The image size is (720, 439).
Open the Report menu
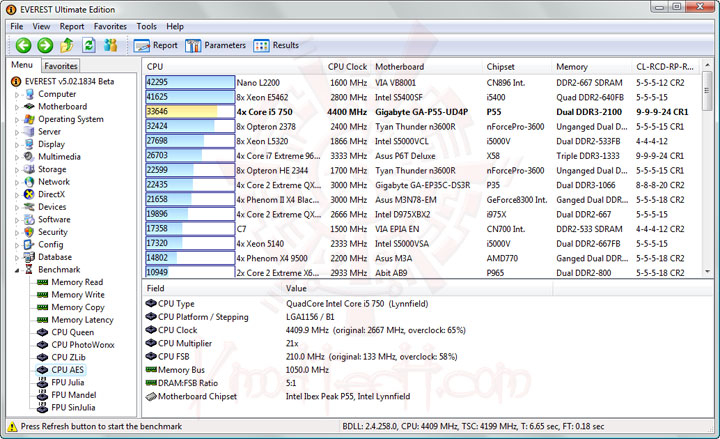[x=72, y=27]
